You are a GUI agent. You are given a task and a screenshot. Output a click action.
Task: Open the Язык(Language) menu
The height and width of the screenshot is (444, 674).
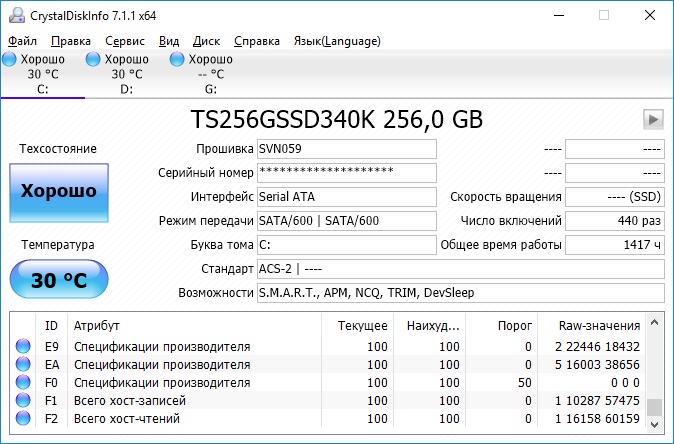337,41
